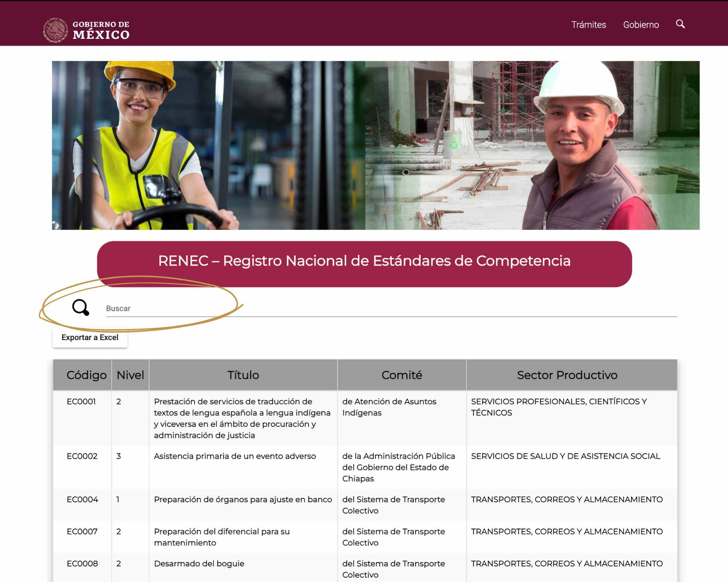Open the Trámites menu
The height and width of the screenshot is (582, 728).
[x=588, y=25]
